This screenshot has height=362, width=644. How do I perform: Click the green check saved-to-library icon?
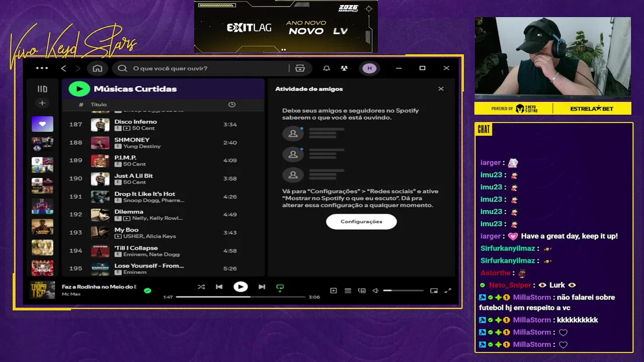click(147, 291)
